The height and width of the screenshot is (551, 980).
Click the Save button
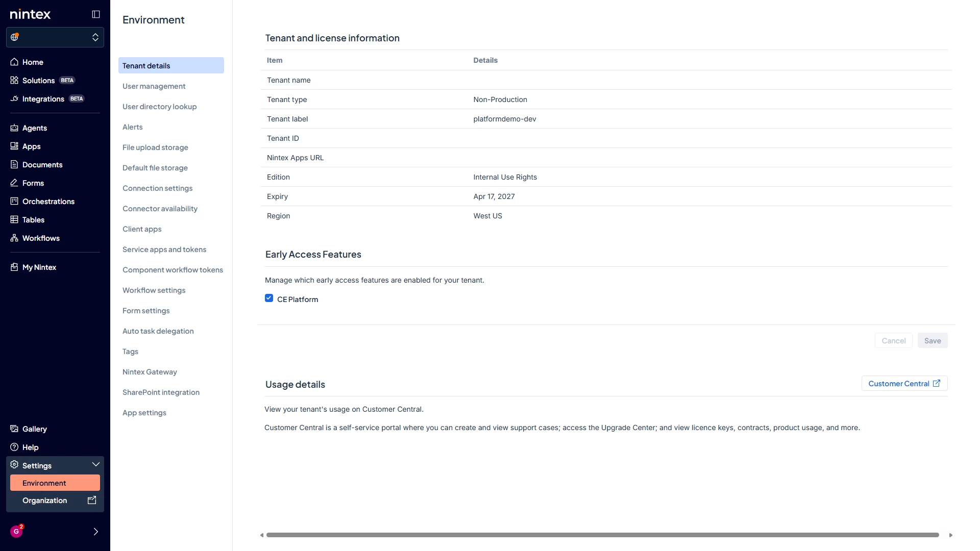click(933, 341)
